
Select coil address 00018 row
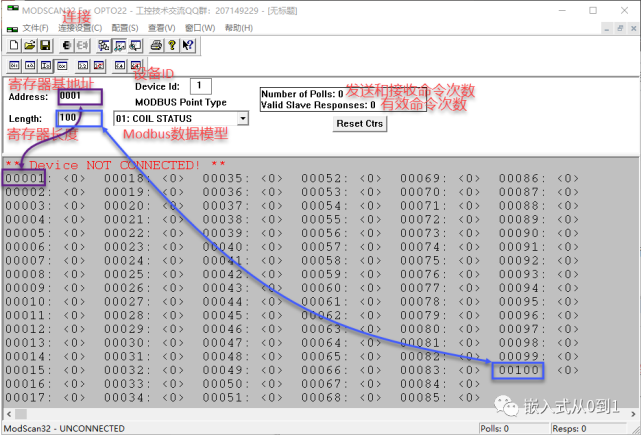pos(144,178)
